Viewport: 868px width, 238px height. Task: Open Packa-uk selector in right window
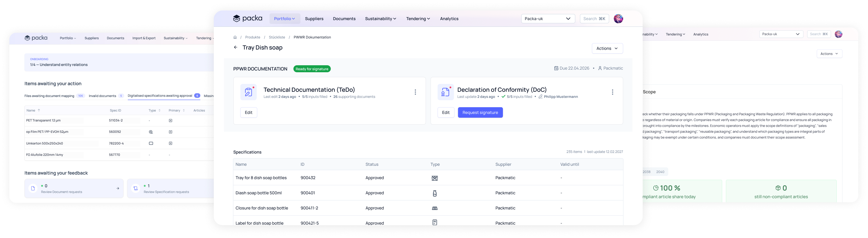pyautogui.click(x=781, y=34)
